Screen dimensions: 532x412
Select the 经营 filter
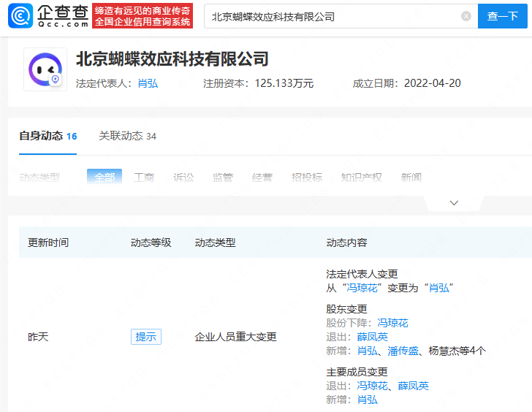pyautogui.click(x=262, y=177)
